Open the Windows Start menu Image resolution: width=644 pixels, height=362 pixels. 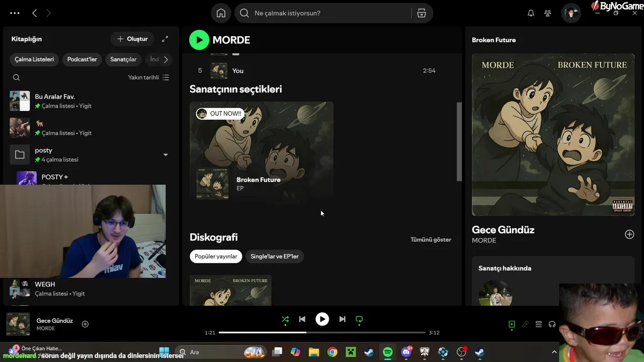(x=164, y=352)
